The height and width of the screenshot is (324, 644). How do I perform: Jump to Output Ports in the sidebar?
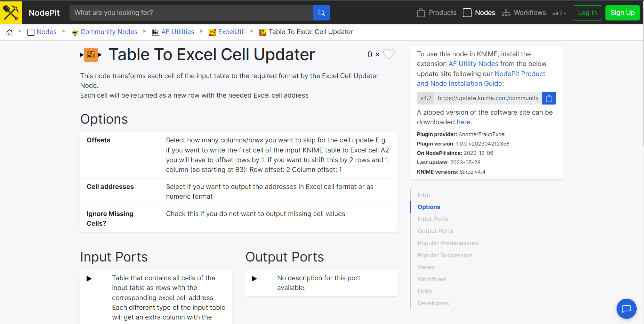point(435,231)
